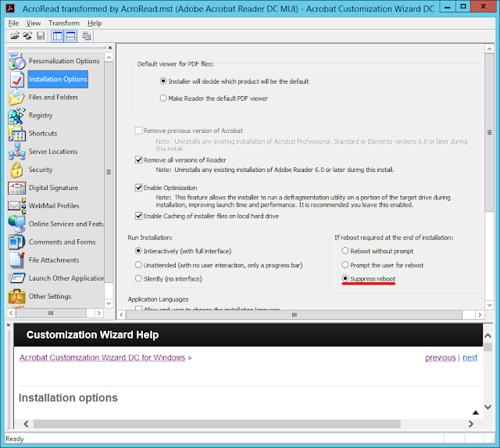Open the Digital Signature icon
500x448 pixels.
coord(16,188)
